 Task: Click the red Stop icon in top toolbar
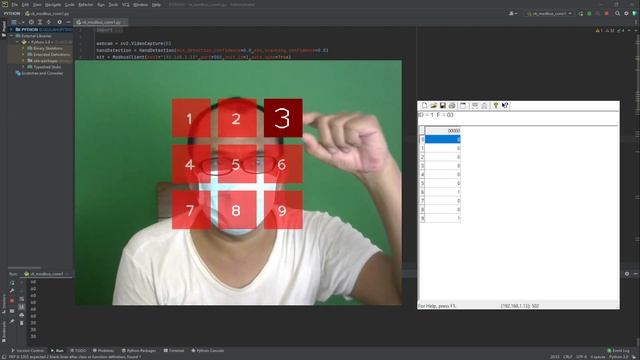[x=607, y=13]
